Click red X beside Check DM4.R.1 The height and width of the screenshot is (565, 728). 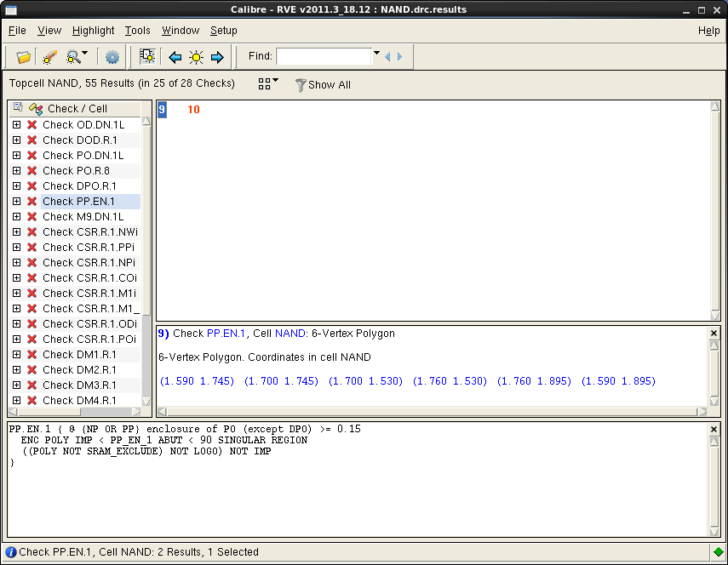point(32,400)
